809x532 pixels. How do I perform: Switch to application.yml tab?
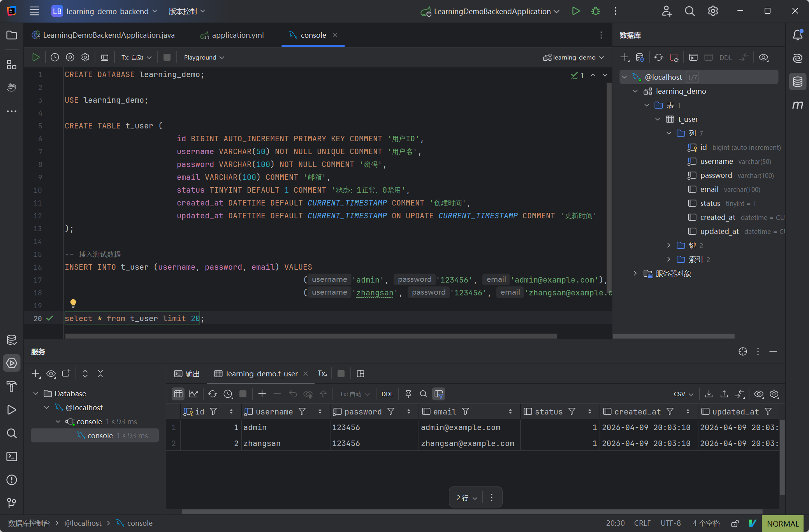click(237, 35)
